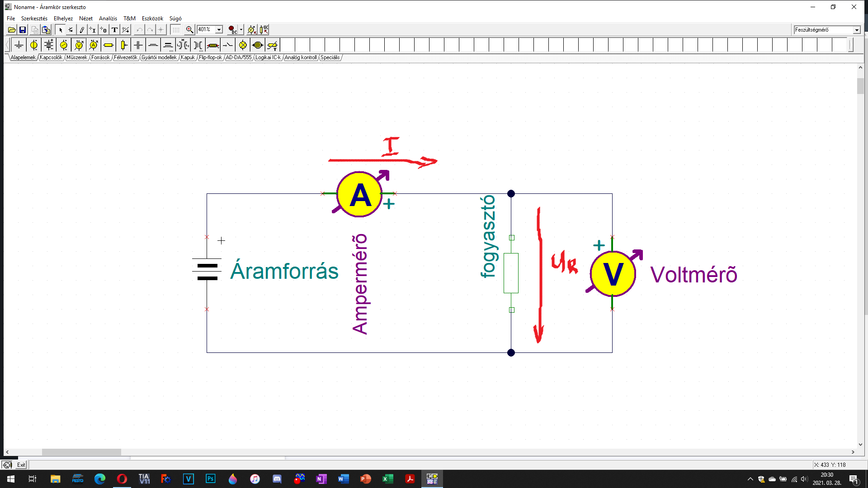Select the battery component icon
This screenshot has height=488, width=868.
[x=49, y=45]
